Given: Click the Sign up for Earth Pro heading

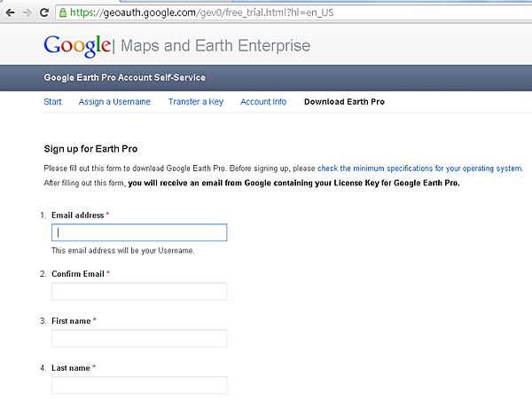Looking at the screenshot, I should point(90,149).
